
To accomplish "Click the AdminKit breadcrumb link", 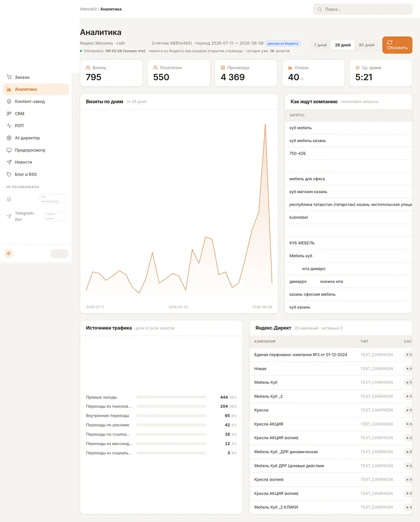I will (88, 9).
